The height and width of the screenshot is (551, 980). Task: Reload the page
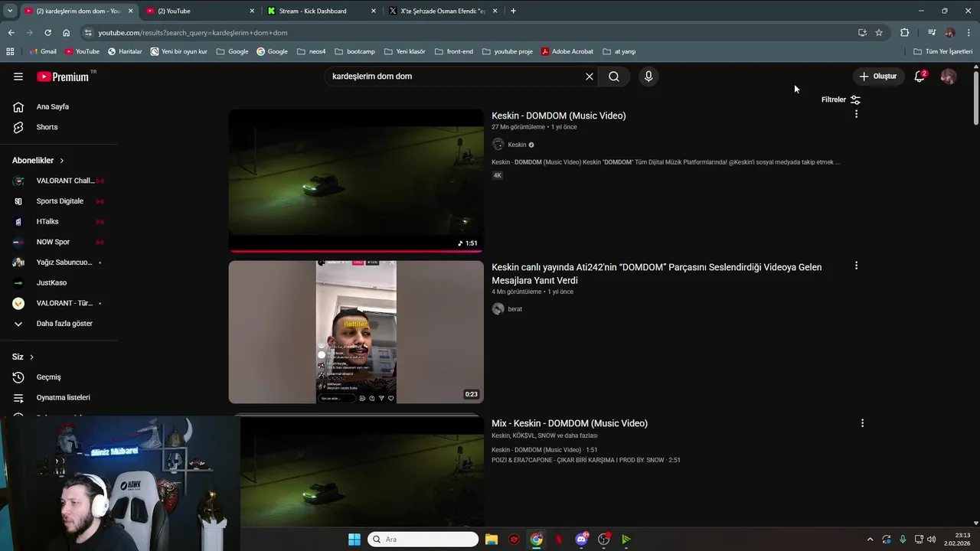click(47, 33)
